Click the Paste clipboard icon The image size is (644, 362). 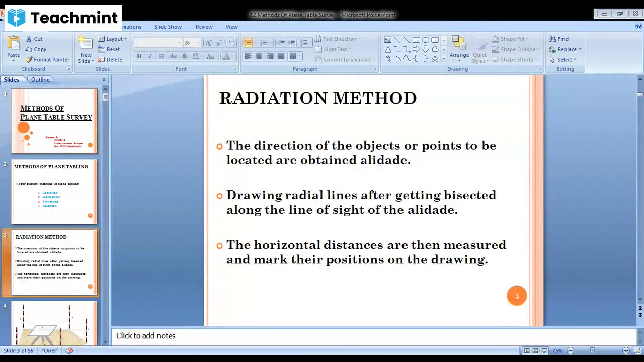pos(14,43)
